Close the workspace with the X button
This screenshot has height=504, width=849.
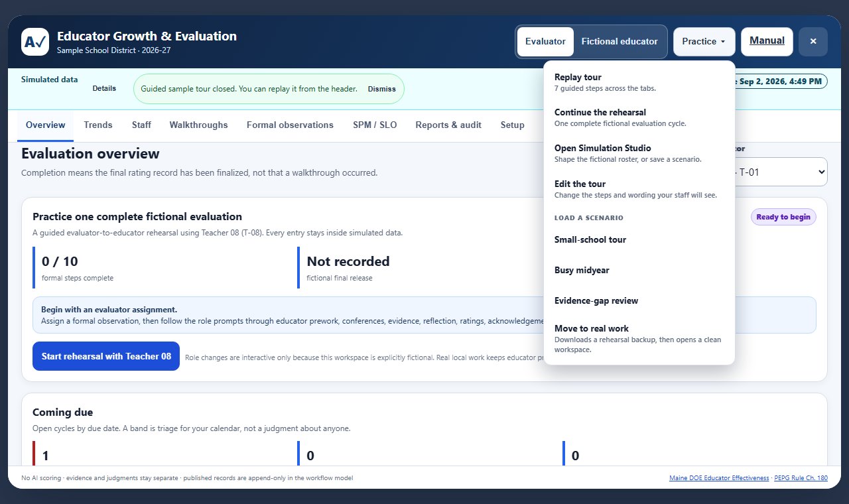[x=813, y=41]
